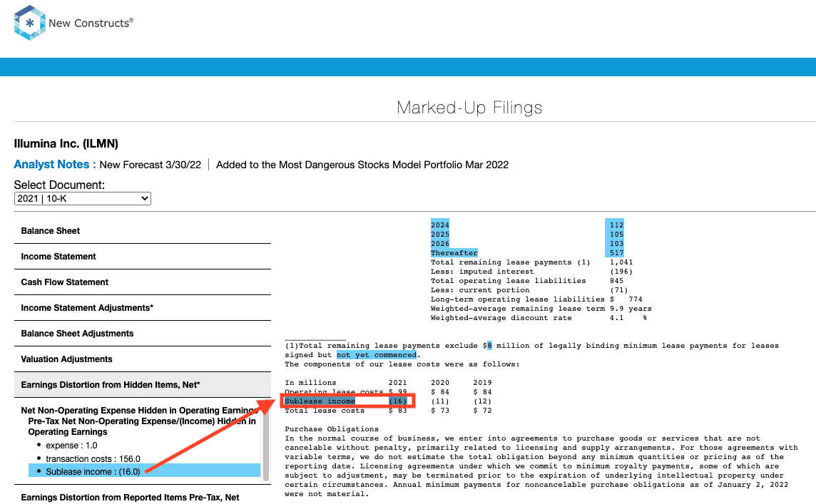Viewport: 816px width, 504px height.
Task: Click highlighted value 517 in lease table
Action: click(617, 253)
